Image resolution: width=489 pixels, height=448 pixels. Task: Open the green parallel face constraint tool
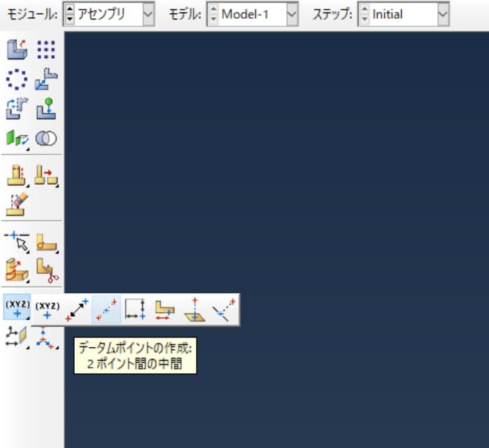pyautogui.click(x=17, y=139)
